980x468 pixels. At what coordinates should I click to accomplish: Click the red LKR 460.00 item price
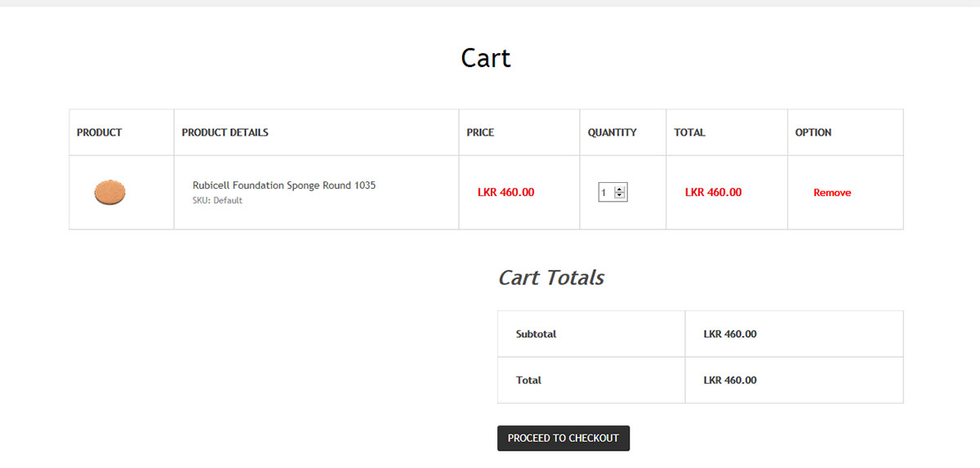[506, 193]
